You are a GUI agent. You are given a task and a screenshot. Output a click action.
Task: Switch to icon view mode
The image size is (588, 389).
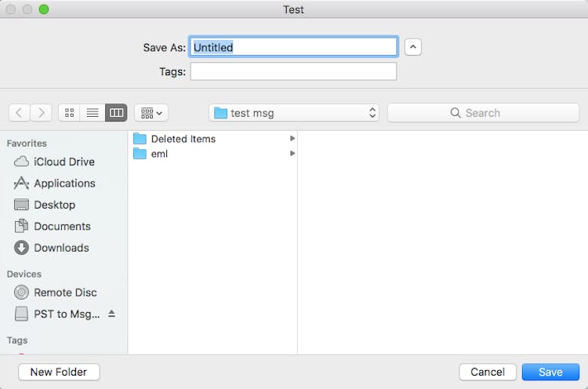pos(70,113)
